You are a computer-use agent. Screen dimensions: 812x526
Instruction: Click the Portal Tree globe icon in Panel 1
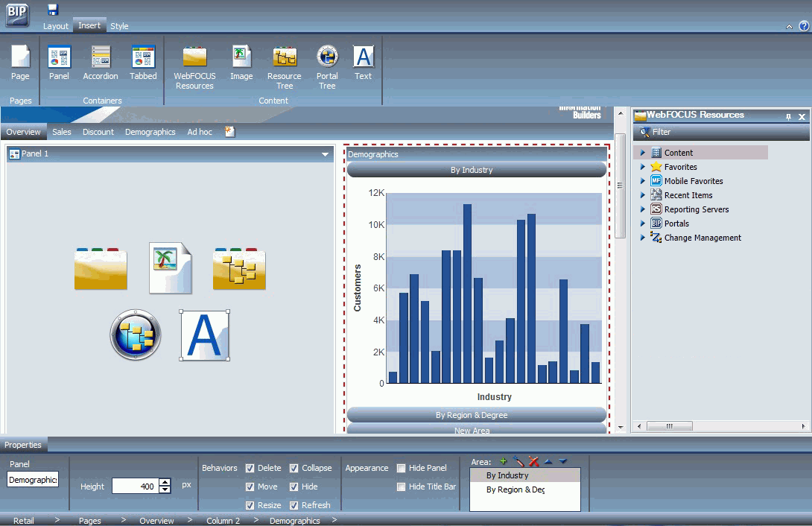(x=136, y=335)
